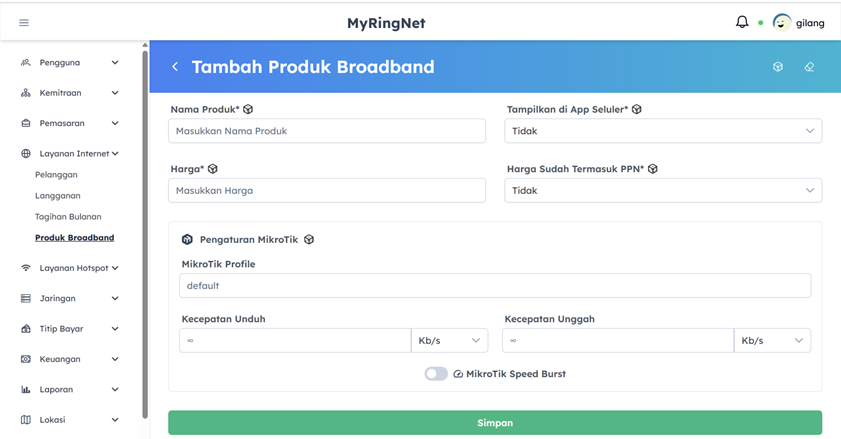
Task: Click the gilang user avatar
Action: [x=782, y=22]
